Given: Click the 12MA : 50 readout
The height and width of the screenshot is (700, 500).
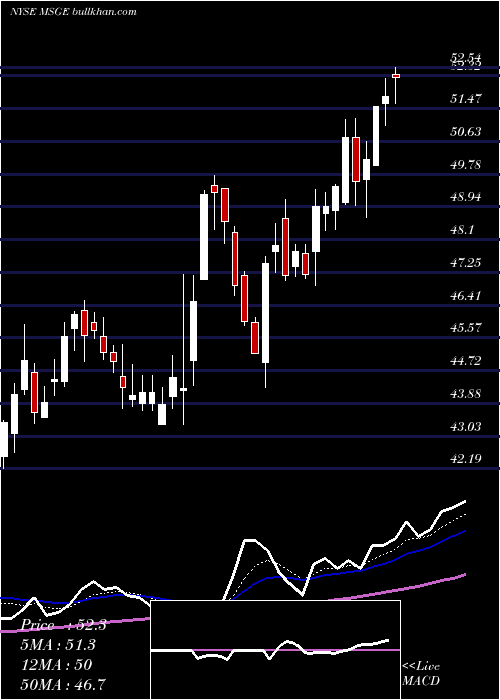Looking at the screenshot, I should point(56,665).
